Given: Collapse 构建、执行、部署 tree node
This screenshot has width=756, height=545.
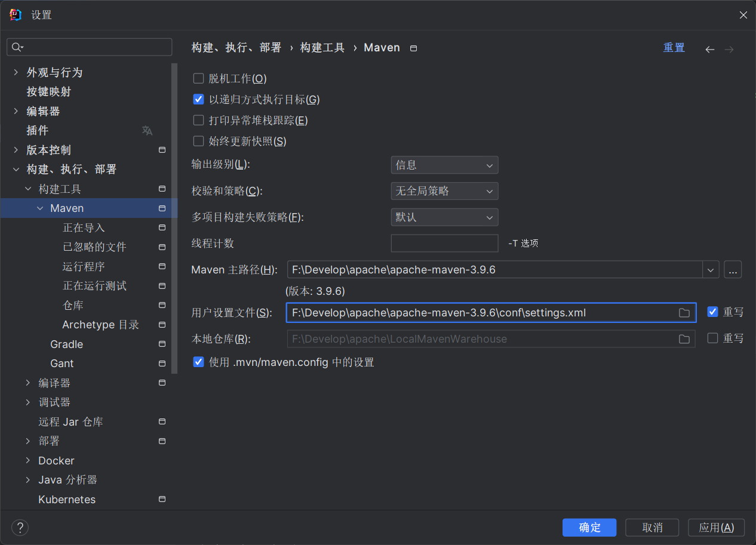Looking at the screenshot, I should click(16, 170).
